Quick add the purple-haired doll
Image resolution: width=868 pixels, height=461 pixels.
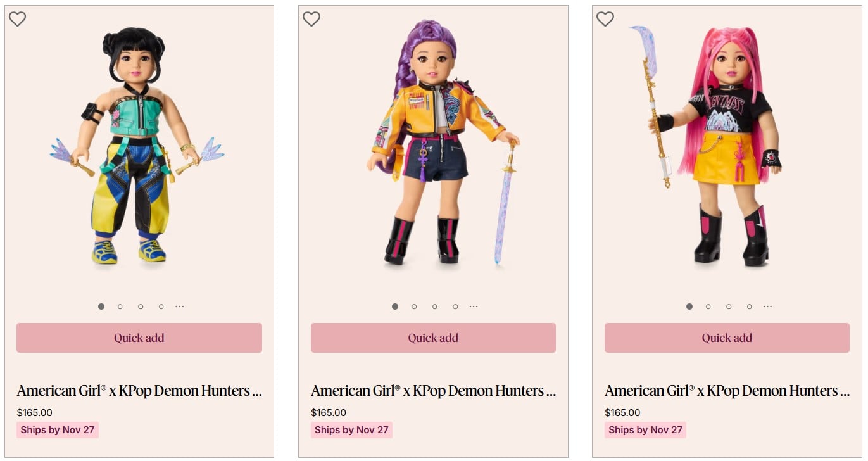tap(433, 338)
